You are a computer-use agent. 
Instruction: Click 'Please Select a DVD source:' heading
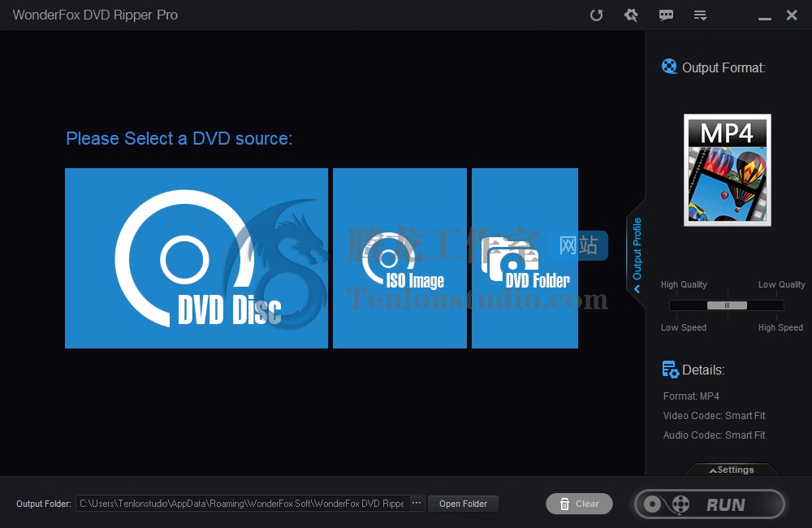(179, 138)
